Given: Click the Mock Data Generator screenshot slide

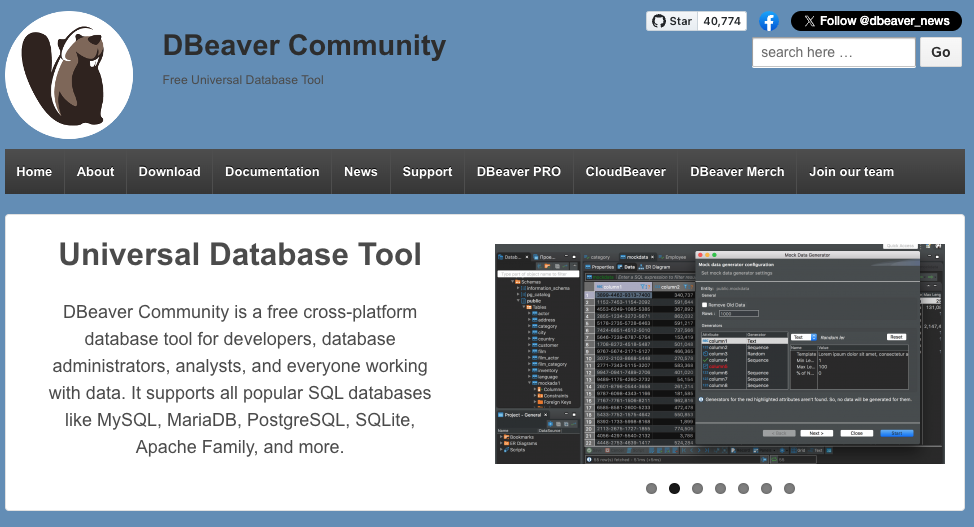Looking at the screenshot, I should click(x=720, y=354).
